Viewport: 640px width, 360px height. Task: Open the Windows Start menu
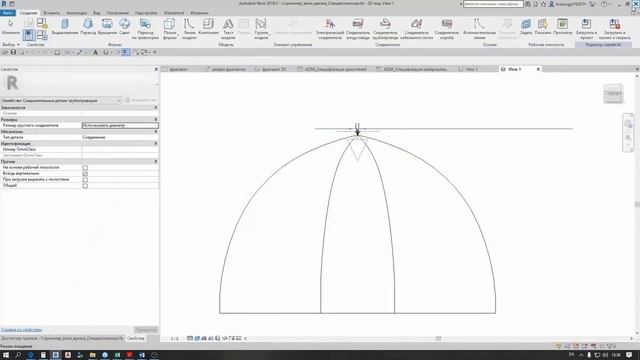pos(6,355)
